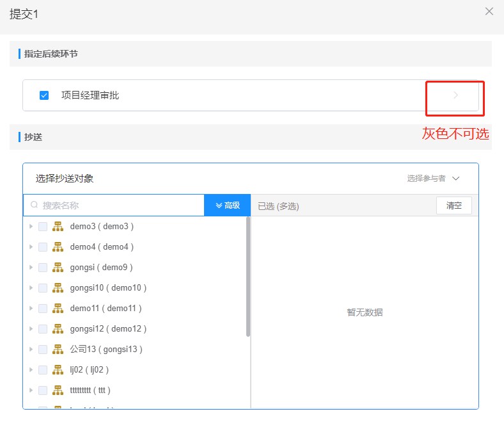Check the demo4 checkbox
This screenshot has height=443, width=504.
click(x=43, y=246)
